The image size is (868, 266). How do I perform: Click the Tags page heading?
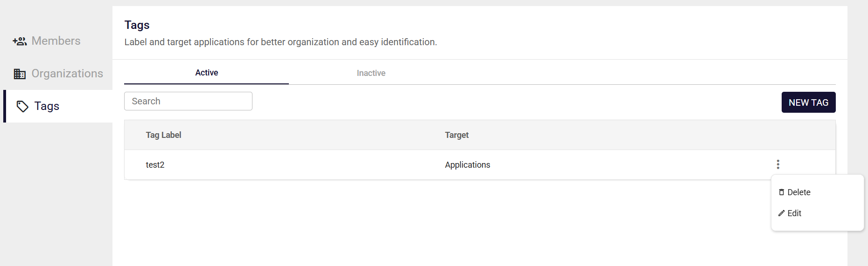[x=137, y=25]
